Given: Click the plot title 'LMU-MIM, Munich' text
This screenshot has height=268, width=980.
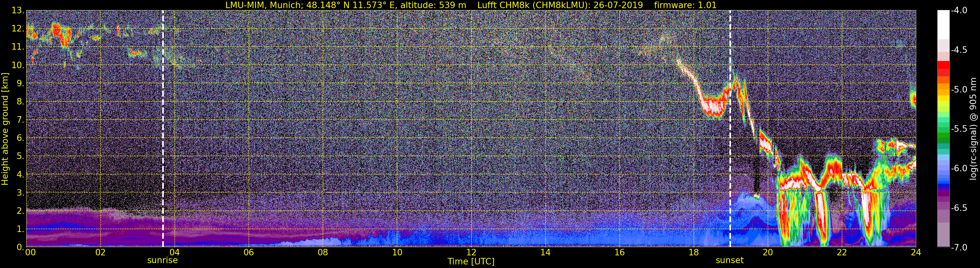Looking at the screenshot, I should (264, 5).
